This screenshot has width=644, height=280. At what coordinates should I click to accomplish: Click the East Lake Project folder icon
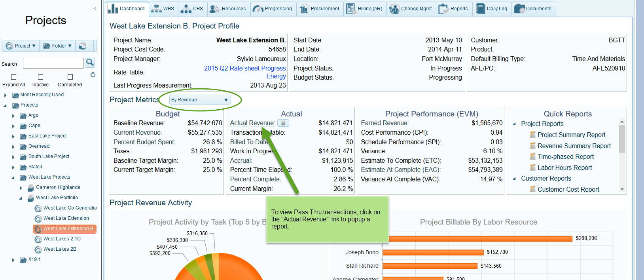(x=23, y=136)
